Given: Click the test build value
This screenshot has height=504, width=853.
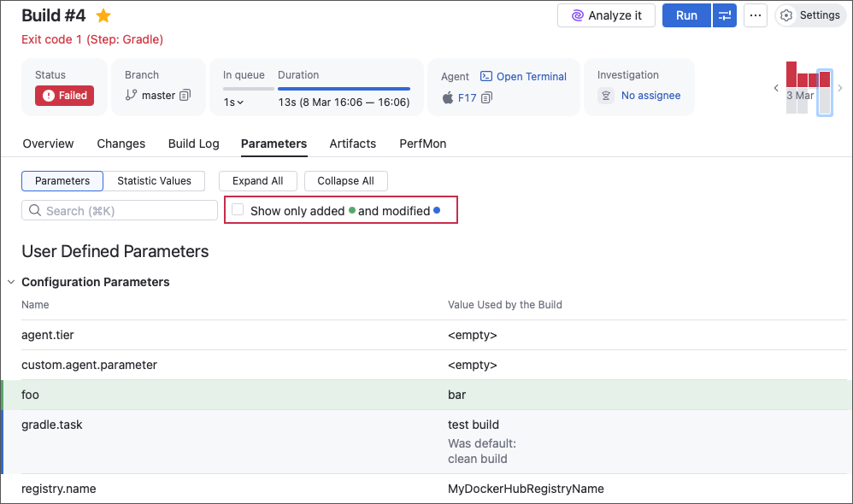Looking at the screenshot, I should (474, 425).
